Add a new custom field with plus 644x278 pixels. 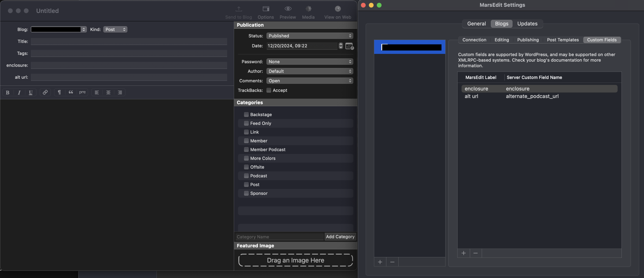464,253
